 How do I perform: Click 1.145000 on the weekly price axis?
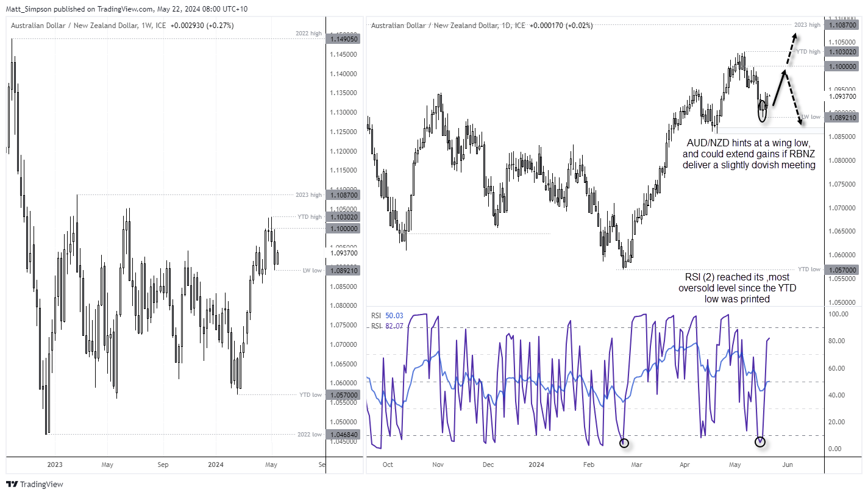pos(344,54)
